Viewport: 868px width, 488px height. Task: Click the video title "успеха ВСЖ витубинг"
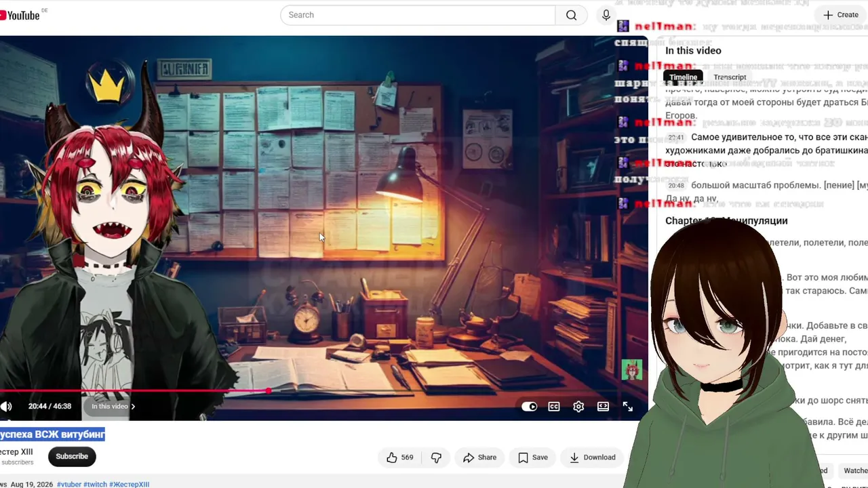point(52,434)
